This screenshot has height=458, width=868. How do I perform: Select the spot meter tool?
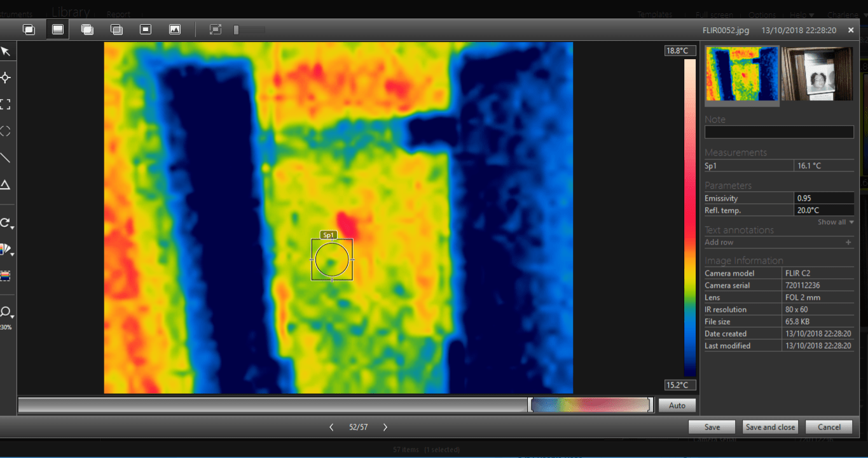(x=6, y=77)
